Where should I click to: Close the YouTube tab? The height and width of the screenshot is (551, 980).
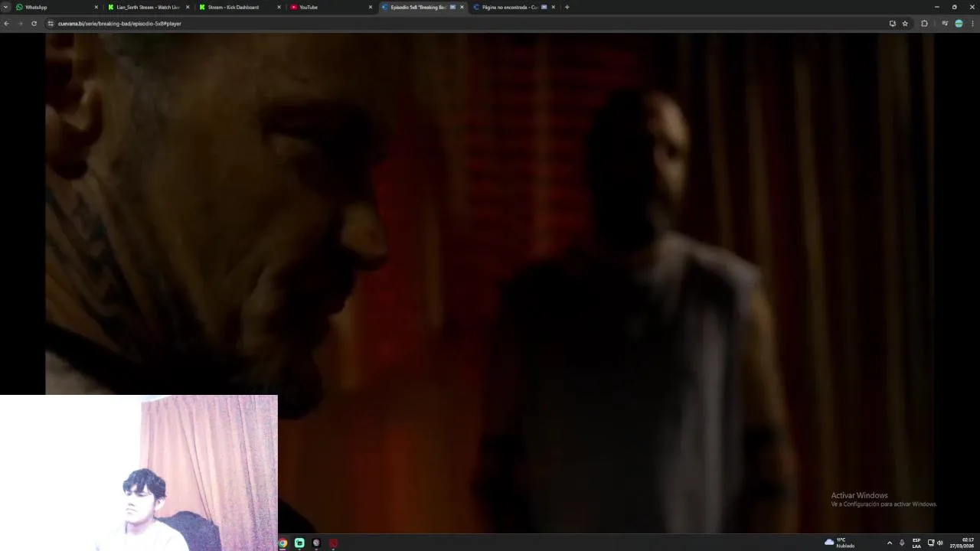click(371, 7)
